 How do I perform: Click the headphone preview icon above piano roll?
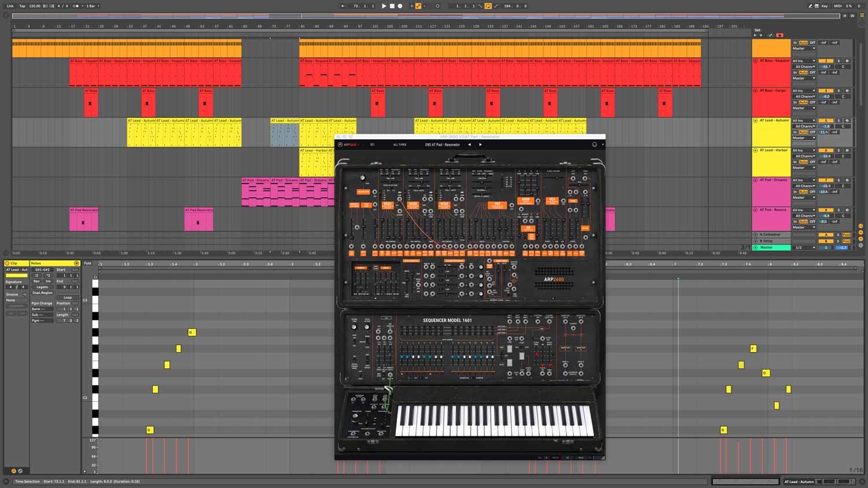click(x=95, y=277)
